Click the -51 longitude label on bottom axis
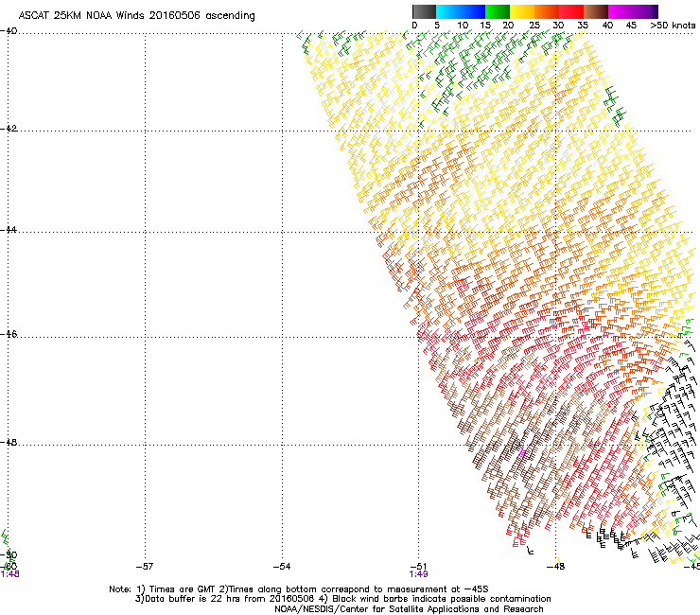The image size is (700, 615). [418, 567]
